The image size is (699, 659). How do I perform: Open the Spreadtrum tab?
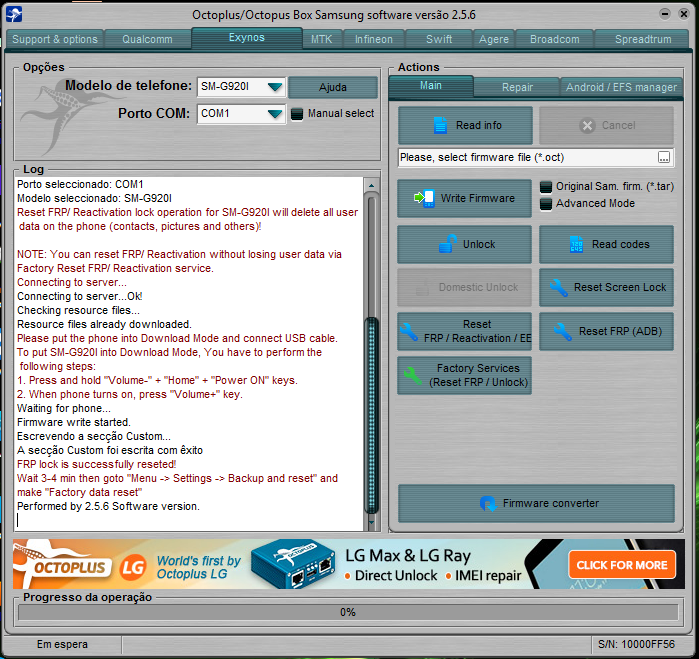coord(643,39)
